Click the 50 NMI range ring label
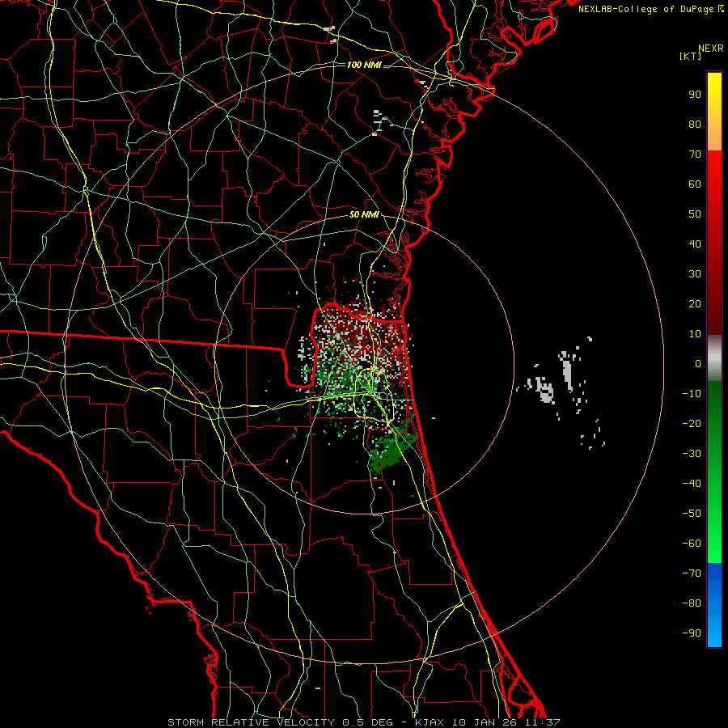This screenshot has width=728, height=728. coord(364,214)
